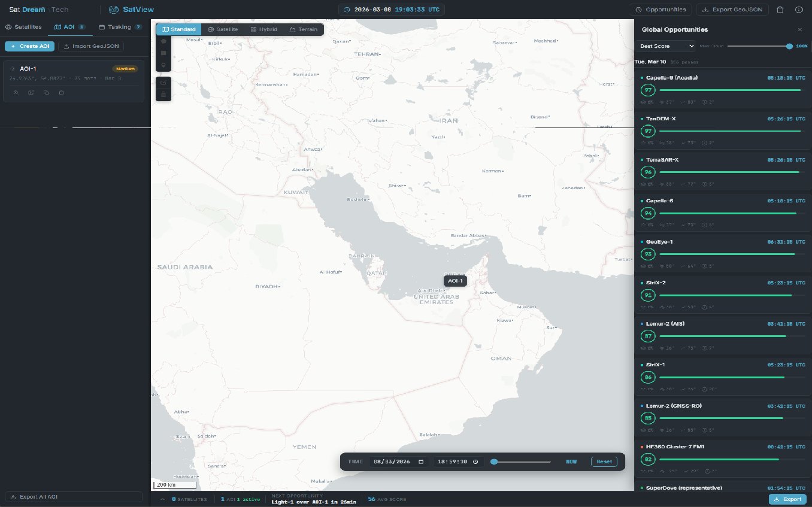Click the map edit shapes tool
This screenshot has height=507, width=812.
point(163,83)
